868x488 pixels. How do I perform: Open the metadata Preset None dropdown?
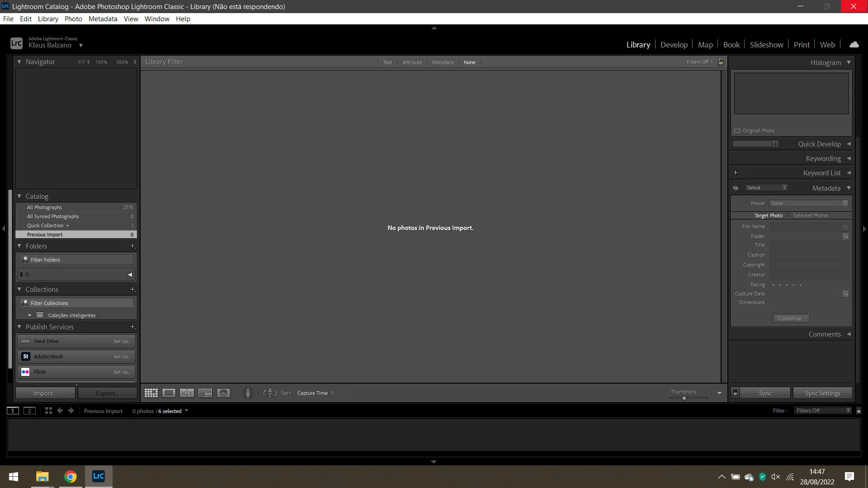point(808,203)
